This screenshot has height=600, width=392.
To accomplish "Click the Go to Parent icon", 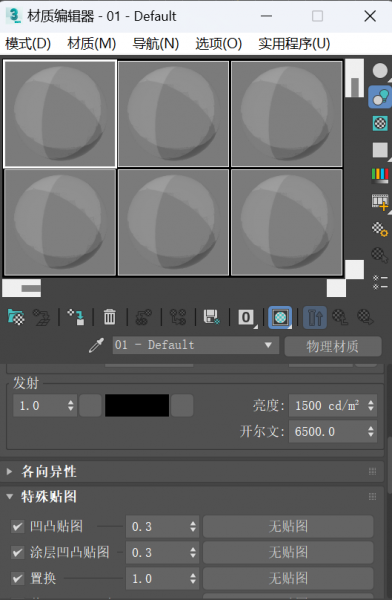I will [340, 317].
